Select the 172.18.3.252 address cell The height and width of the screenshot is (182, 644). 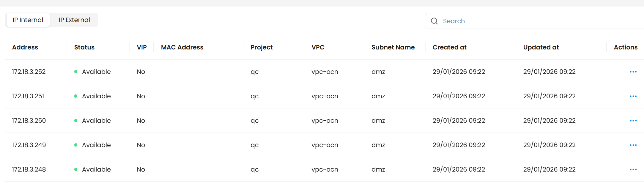(x=29, y=72)
